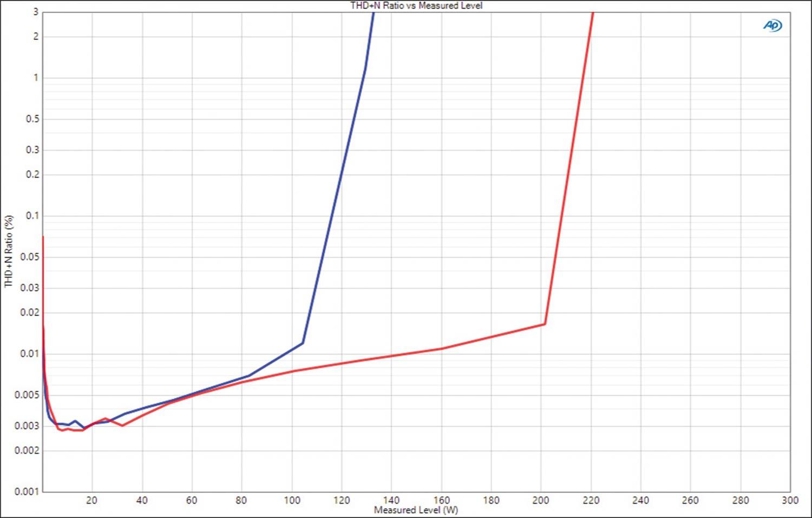Click the y-axis value 0.2
The width and height of the screenshot is (812, 518).
[33, 175]
